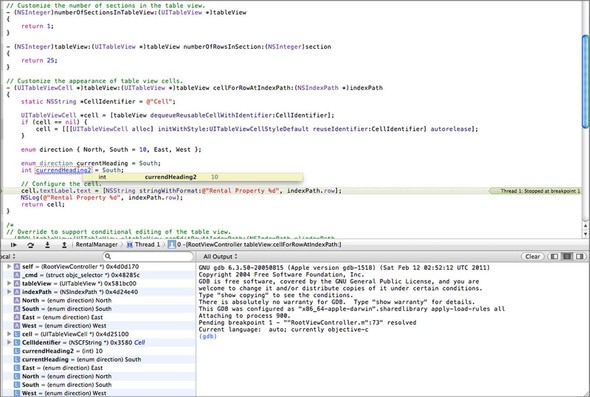Show both variables and console panes

point(567,256)
